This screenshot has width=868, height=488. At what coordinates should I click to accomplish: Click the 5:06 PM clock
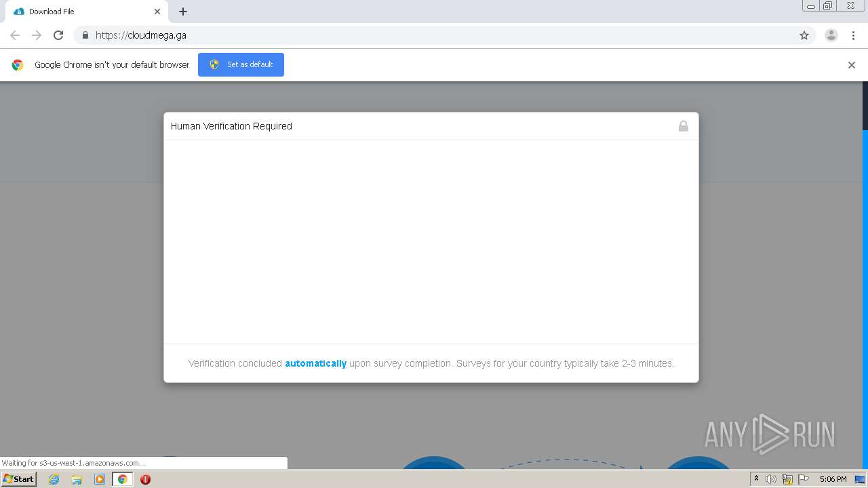[833, 479]
